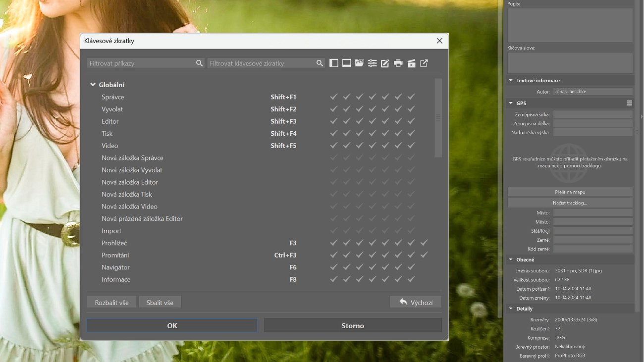Click the Shift+F3 shortcut for Editor
This screenshot has width=644, height=362.
[283, 121]
